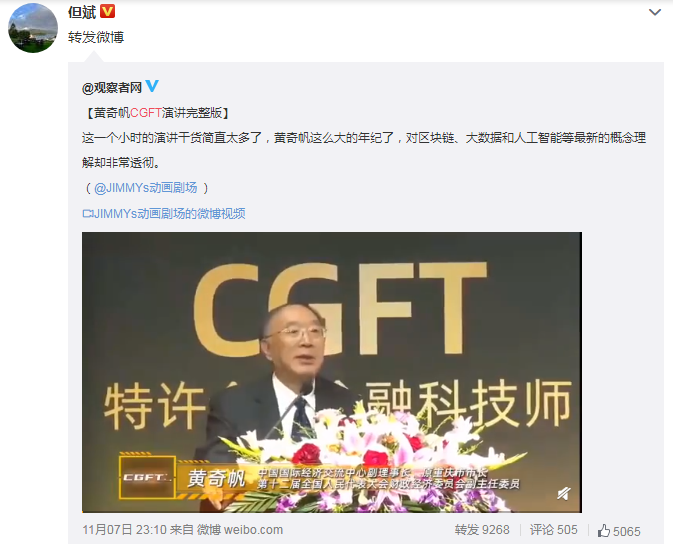Visit the @观察者网 account link
This screenshot has height=544, width=673.
[112, 88]
